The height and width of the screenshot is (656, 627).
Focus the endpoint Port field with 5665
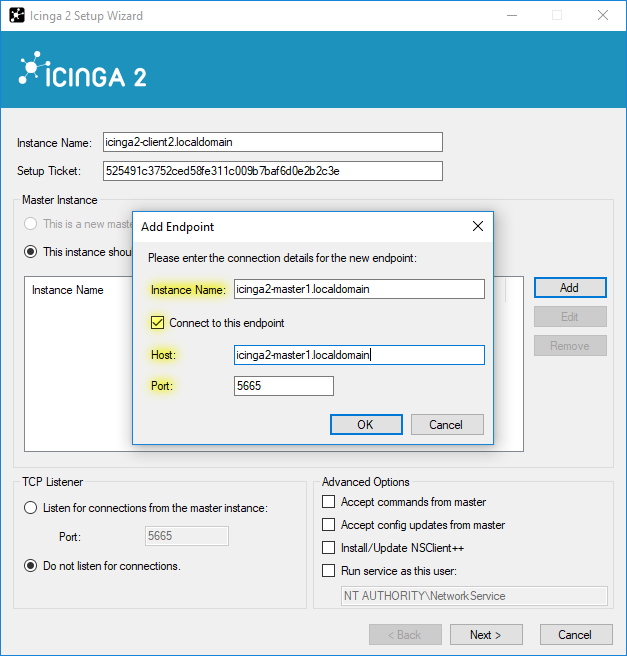tap(284, 386)
